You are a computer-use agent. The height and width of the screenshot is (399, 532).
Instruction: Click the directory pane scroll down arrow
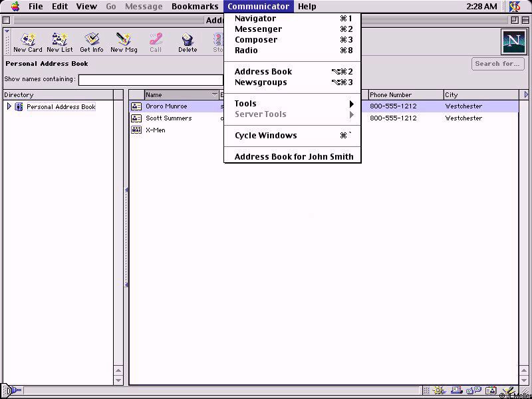[118, 380]
